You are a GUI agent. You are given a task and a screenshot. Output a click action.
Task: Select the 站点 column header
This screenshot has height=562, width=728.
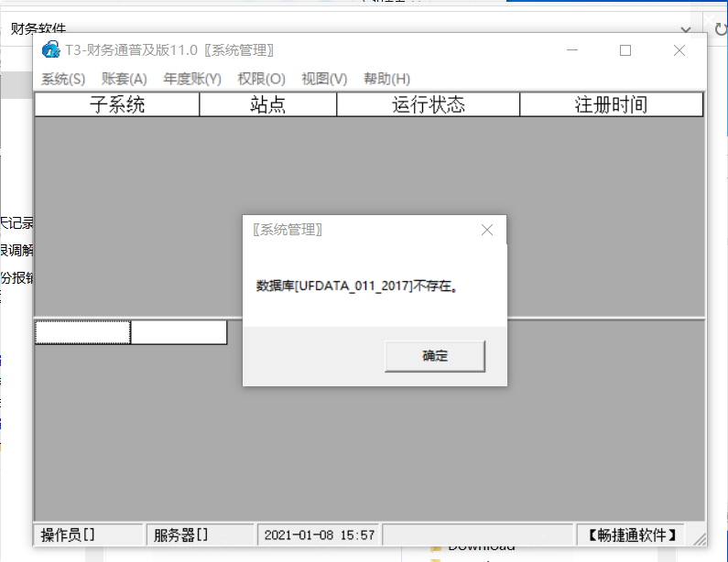tap(268, 104)
